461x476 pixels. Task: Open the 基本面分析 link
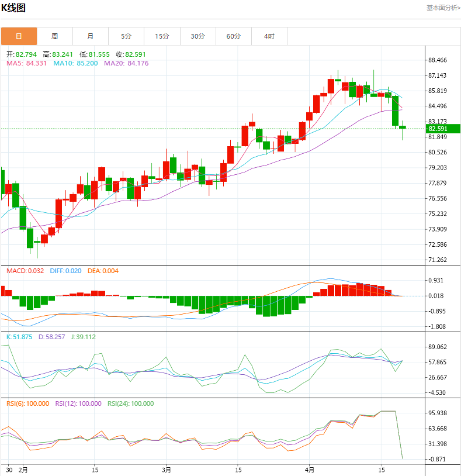442,8
